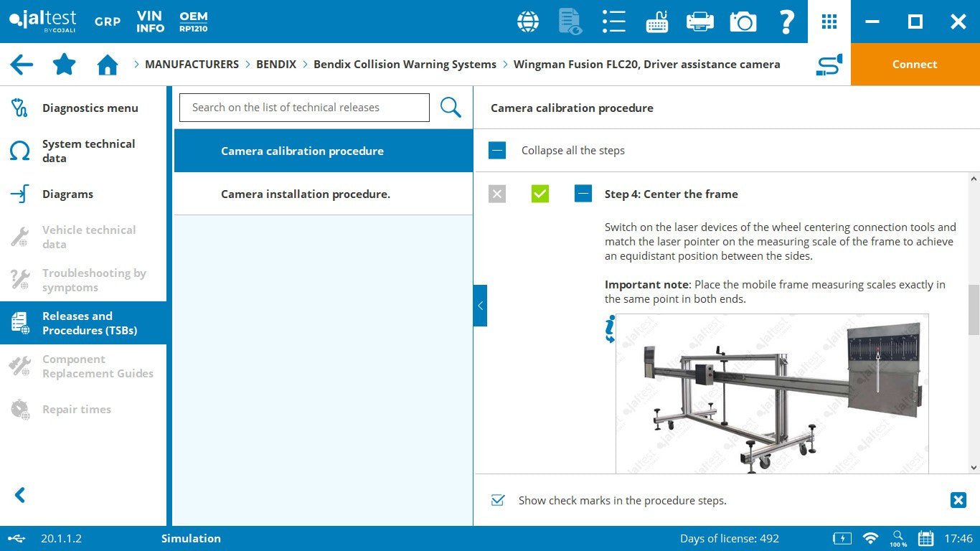Mark Step 4 with gray X

(497, 194)
